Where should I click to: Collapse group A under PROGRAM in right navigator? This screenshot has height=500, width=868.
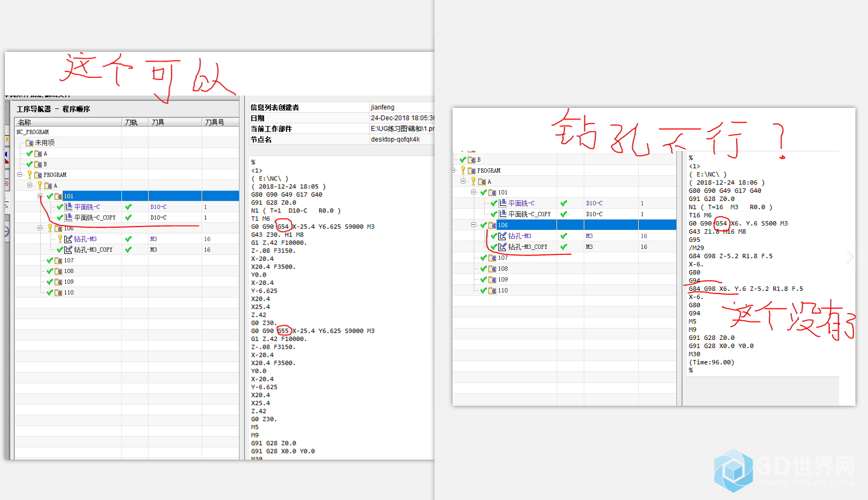pos(463,181)
